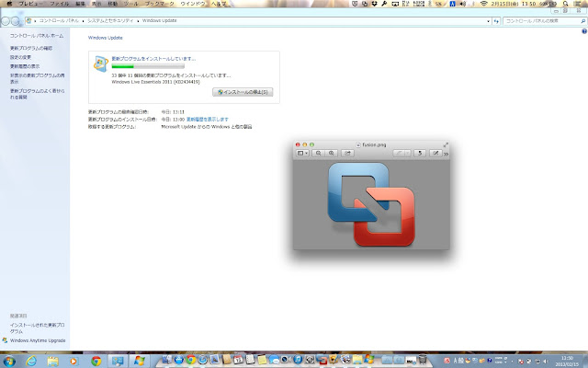Enter full screen for fusion.png window

[x=446, y=144]
